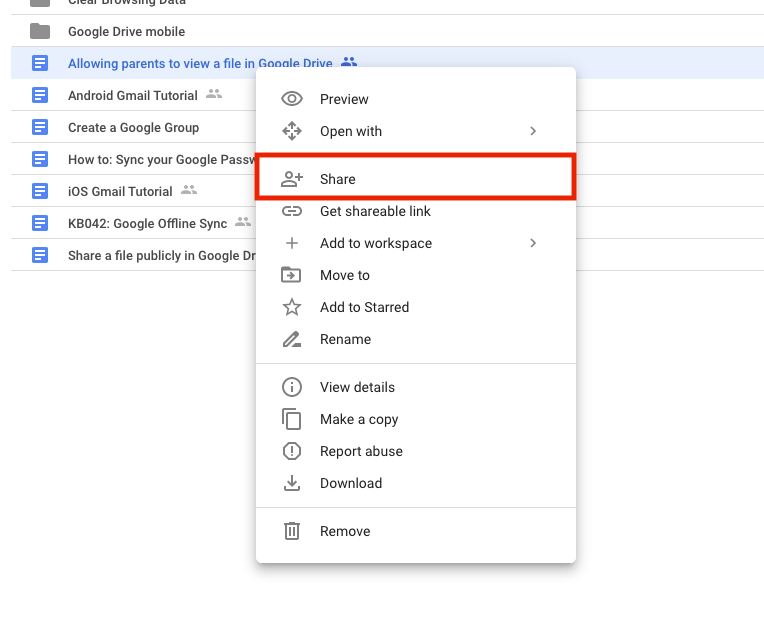Open the Google Drive mobile folder

[127, 32]
